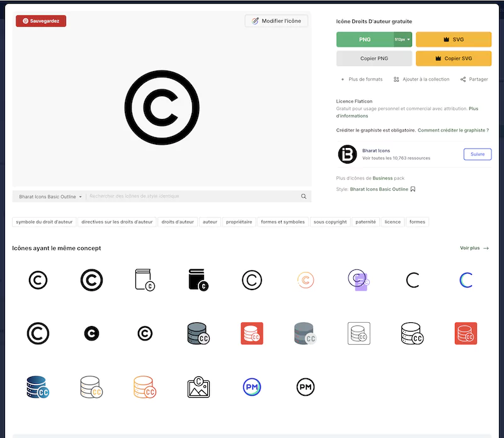Click the gradient orange copyright icon
The height and width of the screenshot is (438, 504).
[305, 279]
